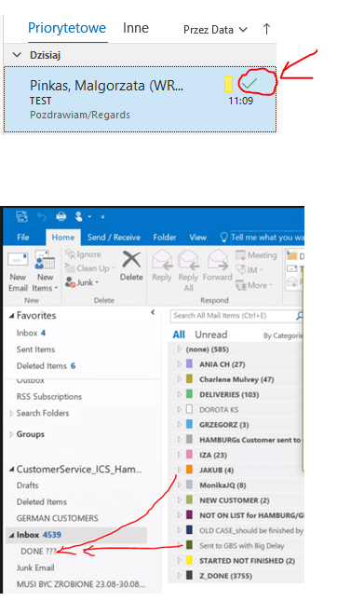Open By Categories arrangement dropdown
The height and width of the screenshot is (615, 364).
click(284, 335)
